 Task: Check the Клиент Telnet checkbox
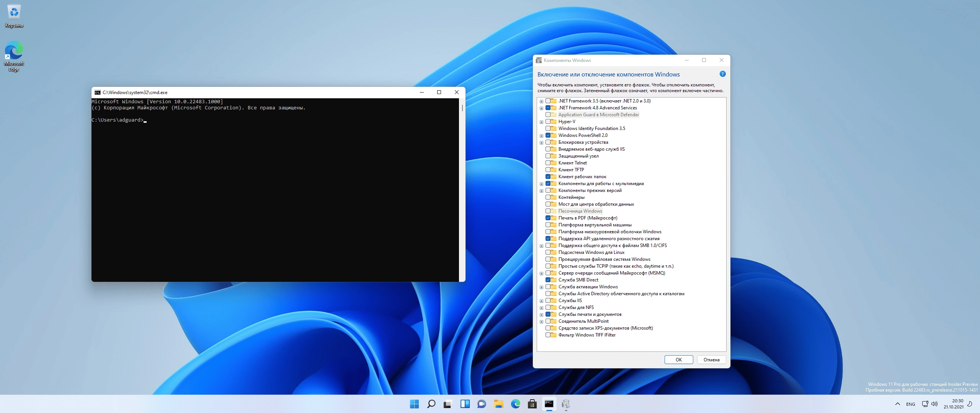point(548,163)
